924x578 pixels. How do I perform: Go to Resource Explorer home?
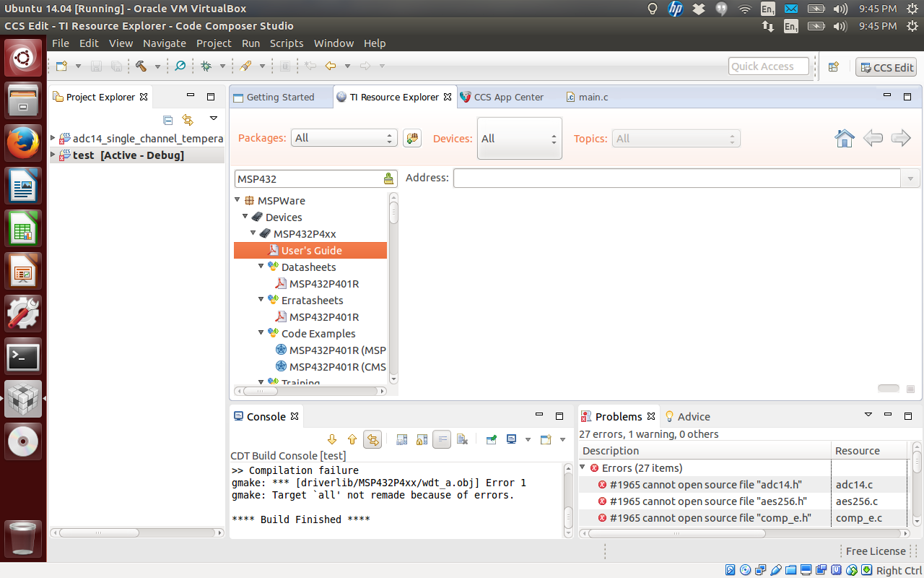pos(845,138)
